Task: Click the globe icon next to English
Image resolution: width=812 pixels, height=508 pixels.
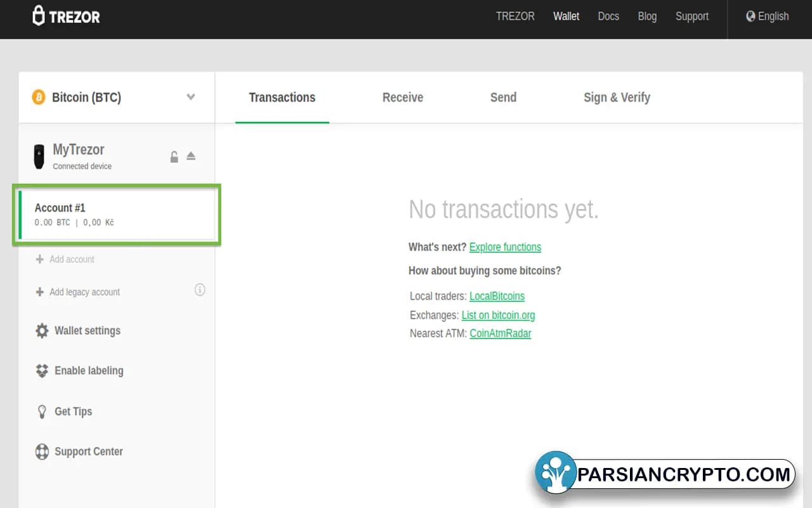Action: click(x=751, y=17)
